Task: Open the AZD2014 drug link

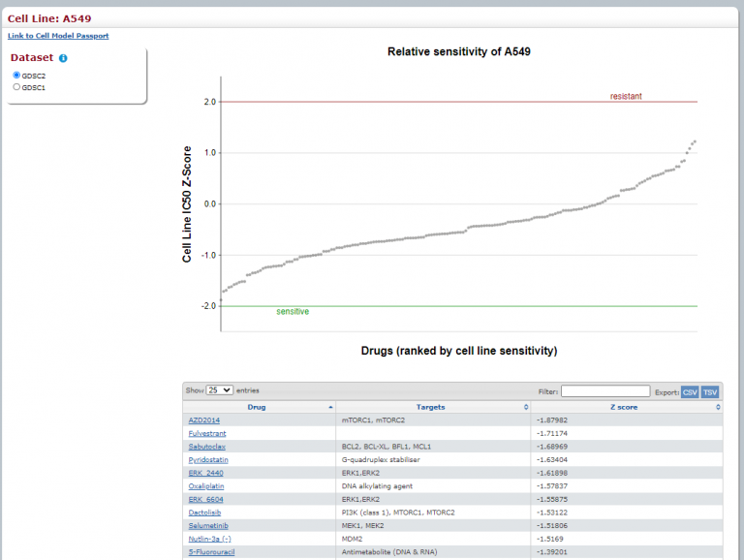Action: [x=204, y=420]
